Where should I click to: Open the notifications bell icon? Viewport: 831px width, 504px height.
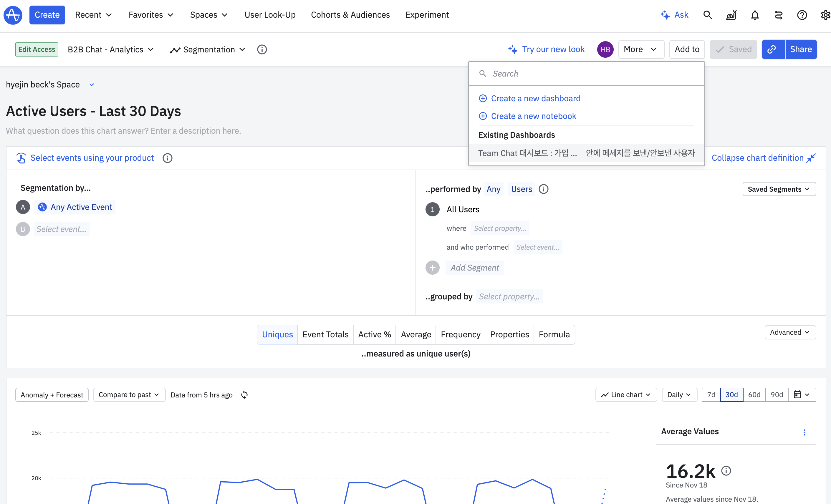click(755, 15)
